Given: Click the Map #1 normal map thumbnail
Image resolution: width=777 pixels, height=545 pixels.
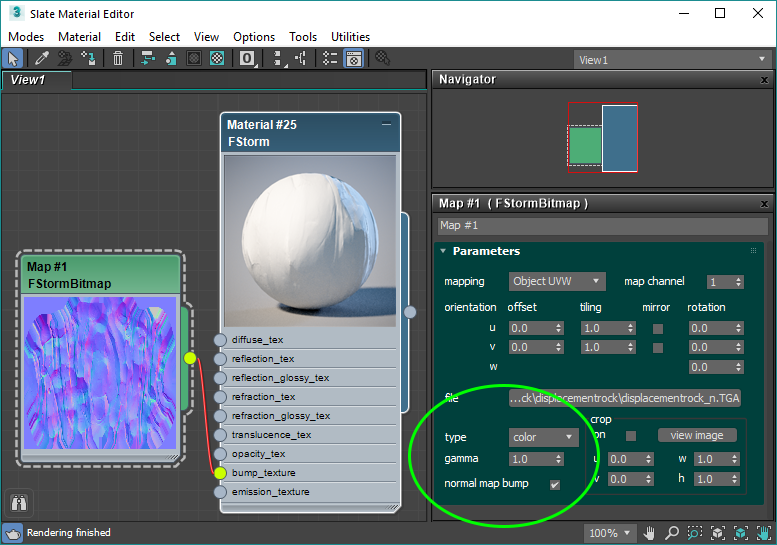Looking at the screenshot, I should (x=100, y=373).
